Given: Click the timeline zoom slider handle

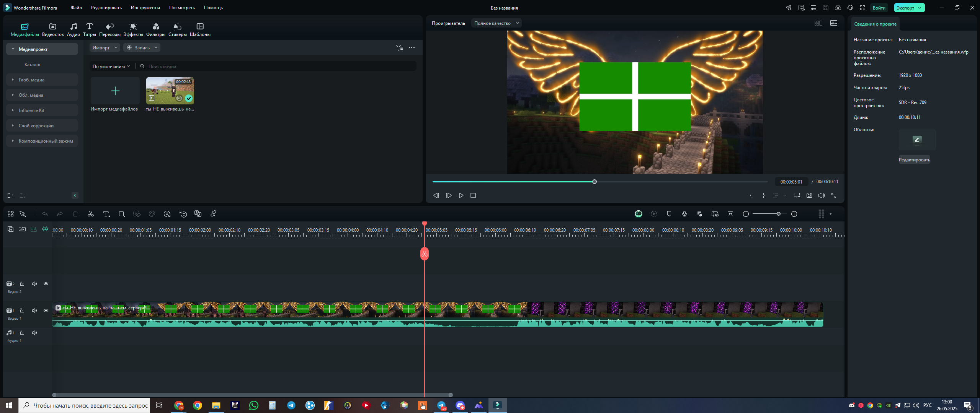Looking at the screenshot, I should [x=778, y=214].
